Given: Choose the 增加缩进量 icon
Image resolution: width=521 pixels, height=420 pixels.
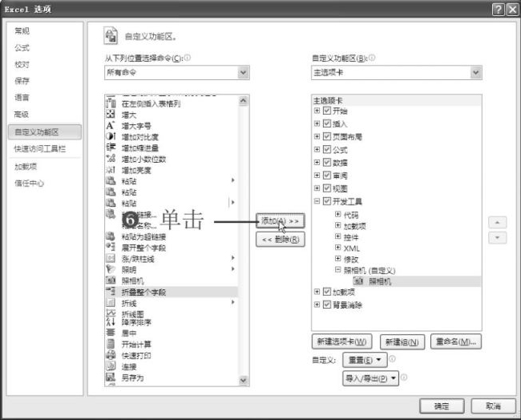Looking at the screenshot, I should (111, 147).
